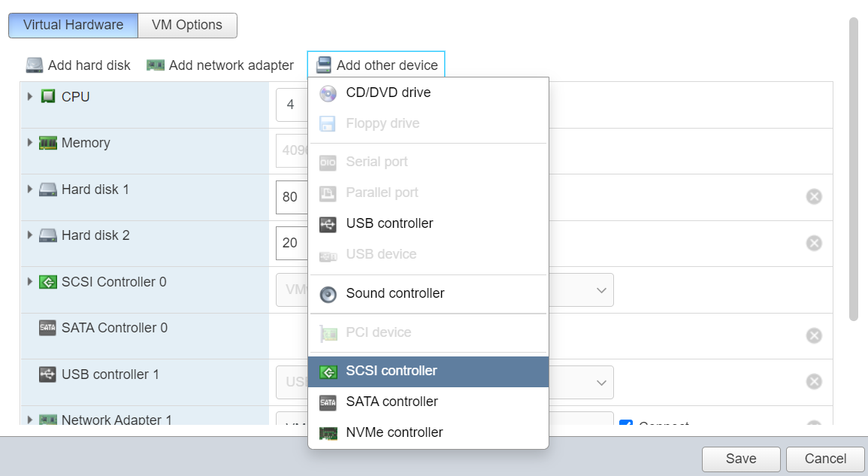Remove Hard disk 2 with X icon
Image resolution: width=868 pixels, height=476 pixels.
814,243
